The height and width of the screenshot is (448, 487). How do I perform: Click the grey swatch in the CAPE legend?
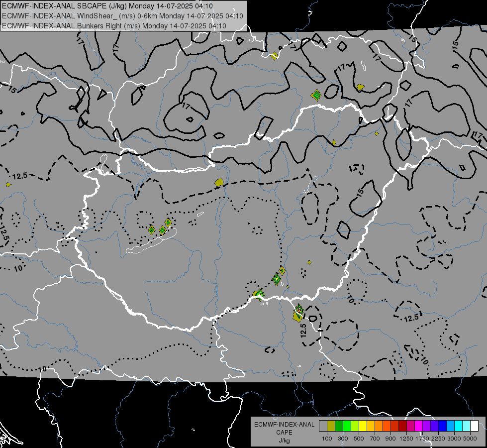click(x=323, y=426)
